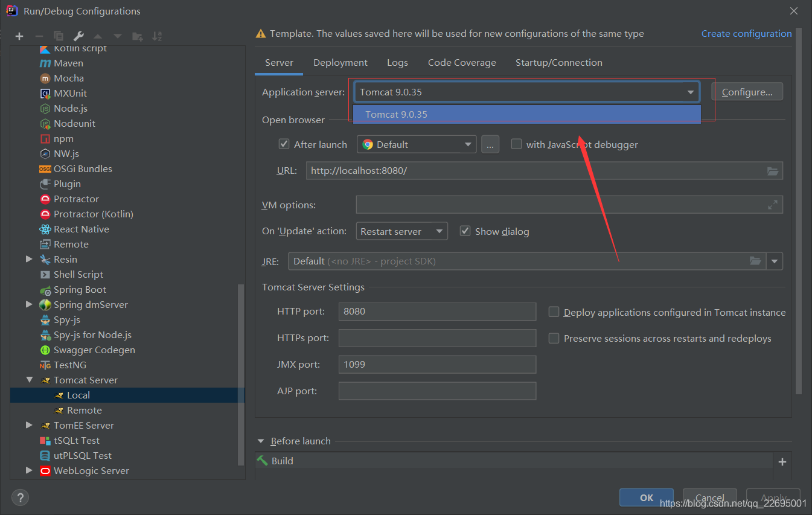Click the help question mark icon

tap(21, 497)
